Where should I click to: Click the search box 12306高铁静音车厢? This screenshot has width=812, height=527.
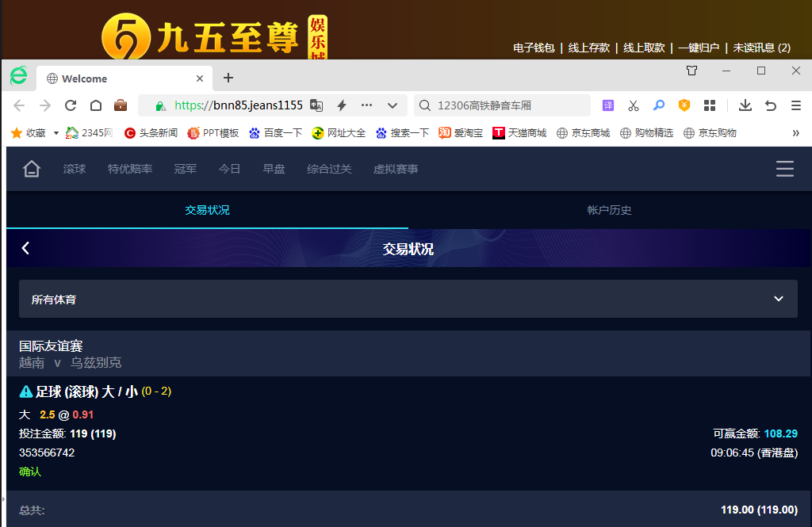502,105
